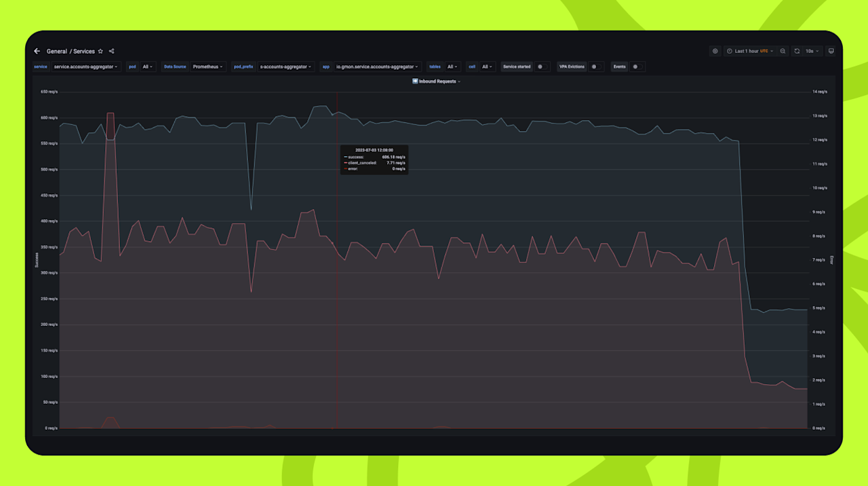Screen dimensions: 868x486
Task: Change Data Source from Prometheus
Action: coord(208,67)
